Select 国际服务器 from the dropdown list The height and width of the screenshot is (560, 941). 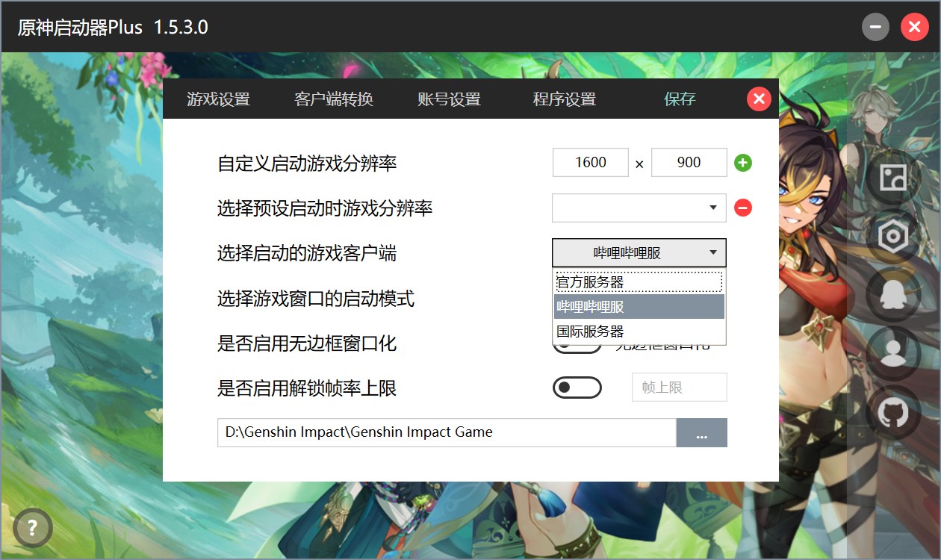639,332
